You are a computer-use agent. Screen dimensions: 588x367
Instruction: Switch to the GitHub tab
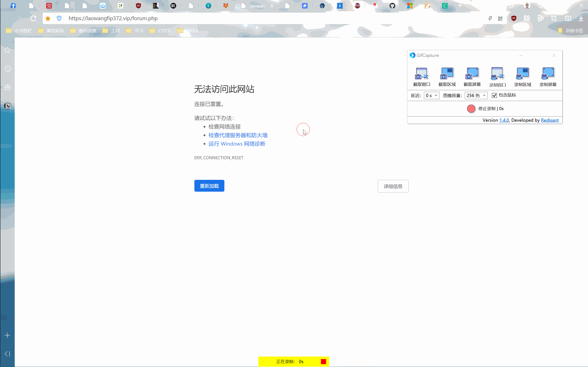392,6
